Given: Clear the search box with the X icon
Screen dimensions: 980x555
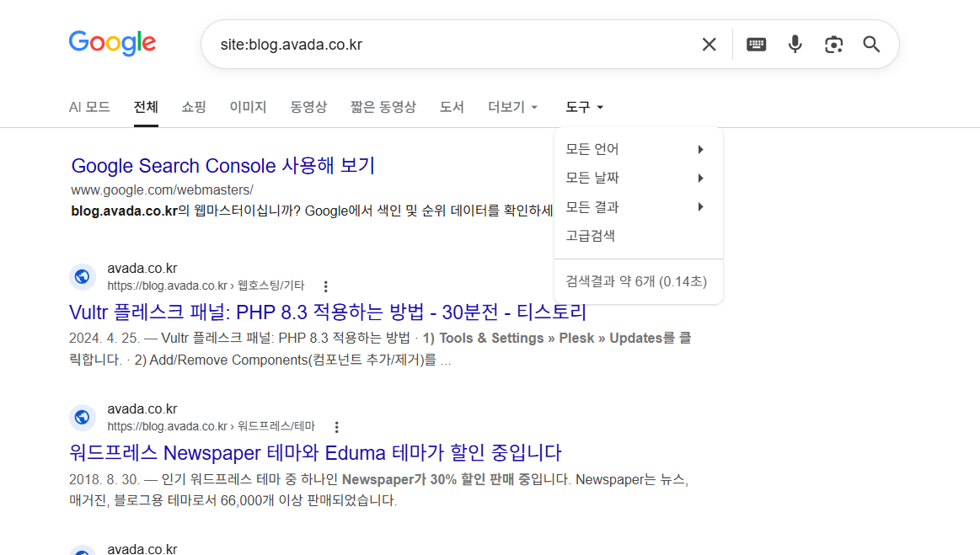Looking at the screenshot, I should [x=709, y=45].
